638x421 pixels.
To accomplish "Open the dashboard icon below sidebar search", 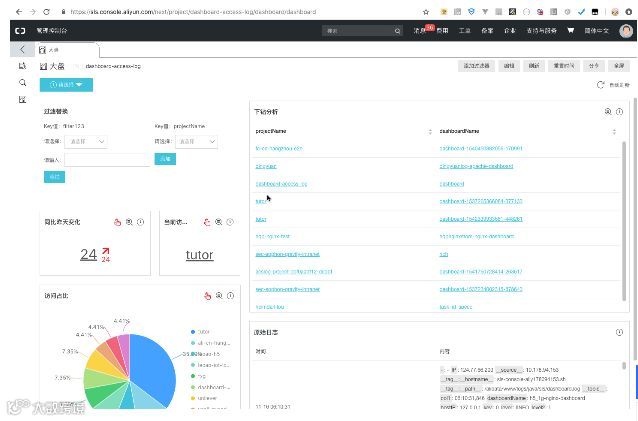I will (x=22, y=99).
